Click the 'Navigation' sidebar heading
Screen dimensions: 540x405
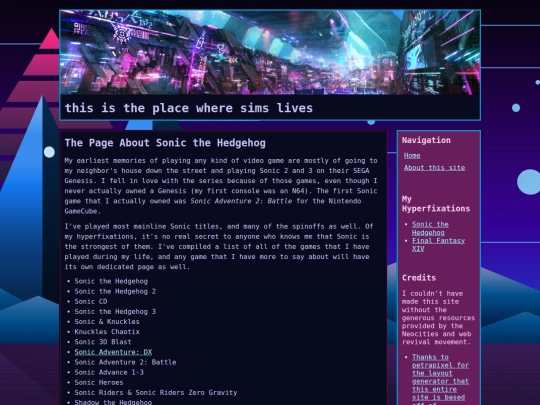point(426,140)
